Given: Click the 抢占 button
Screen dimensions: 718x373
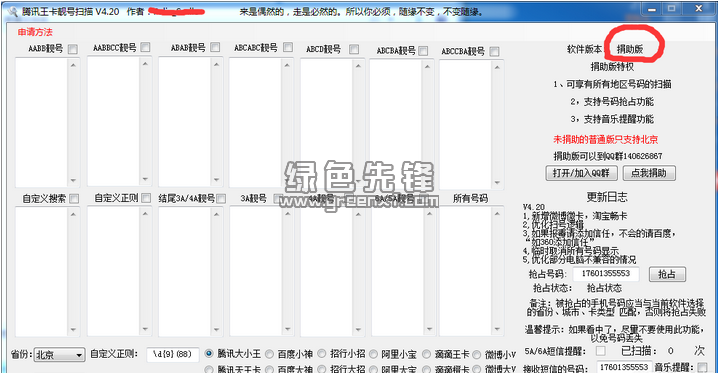Looking at the screenshot, I should [x=667, y=274].
